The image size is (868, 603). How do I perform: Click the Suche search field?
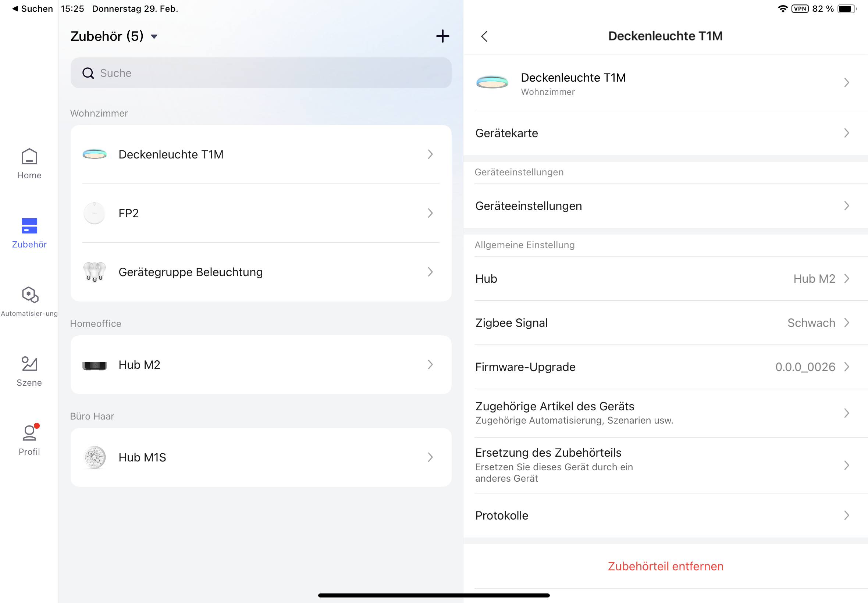(x=261, y=73)
